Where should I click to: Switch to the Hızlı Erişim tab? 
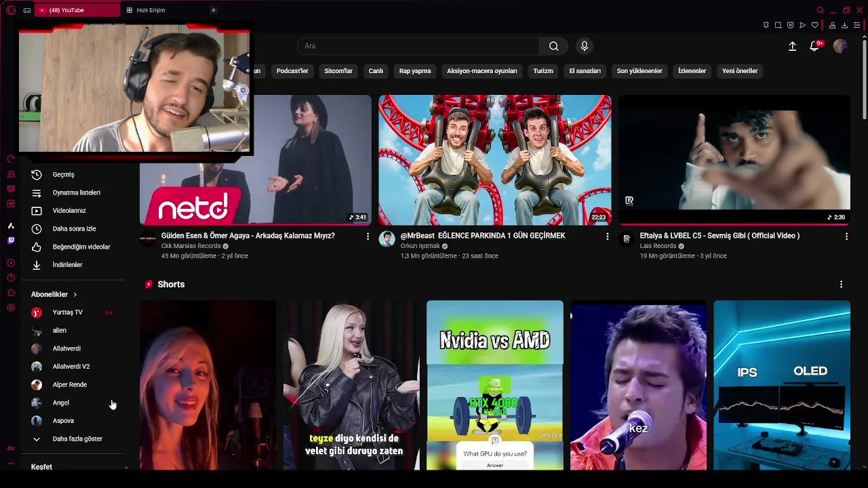click(151, 10)
